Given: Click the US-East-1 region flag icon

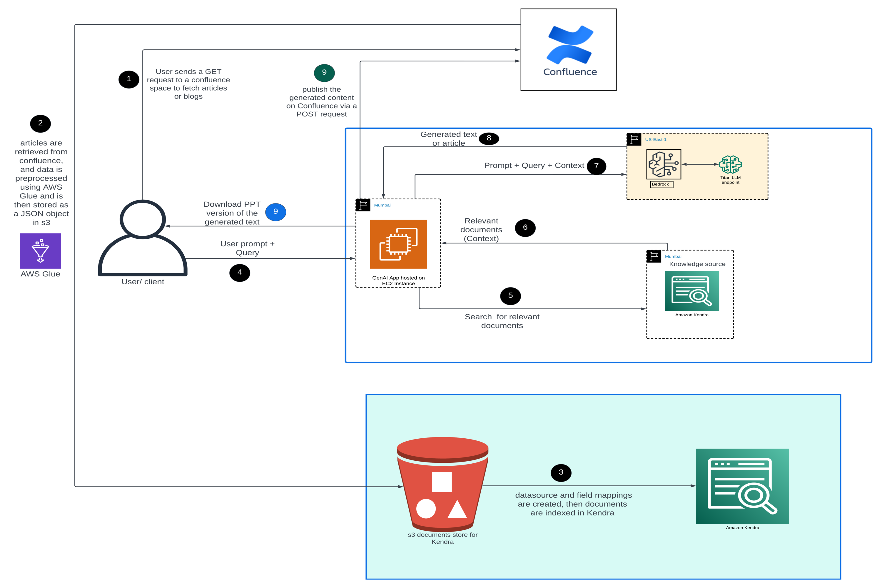Looking at the screenshot, I should click(634, 139).
